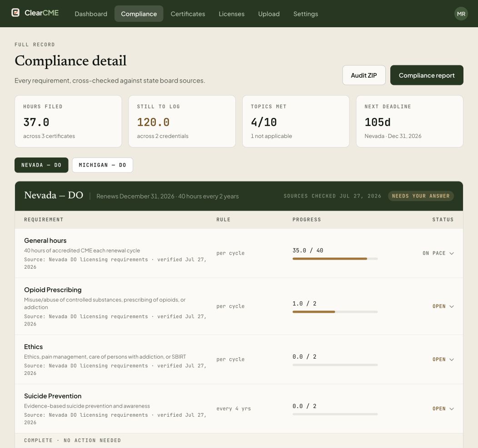Expand the Opioid Prescribing row chevron
This screenshot has height=448, width=478.
pos(452,306)
